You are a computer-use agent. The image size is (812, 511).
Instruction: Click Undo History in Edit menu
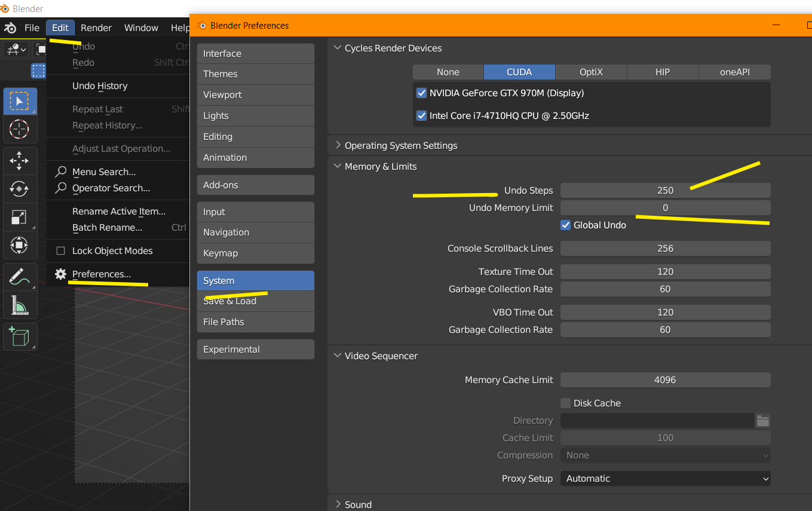[100, 86]
